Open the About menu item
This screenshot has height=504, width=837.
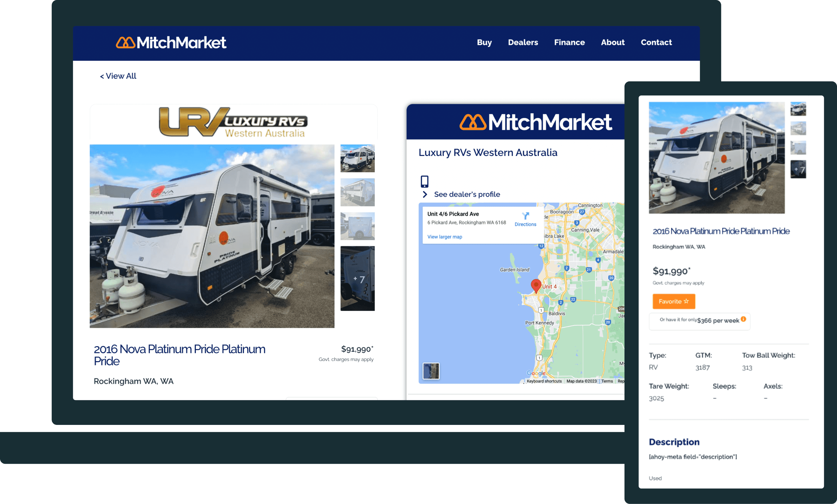[612, 42]
